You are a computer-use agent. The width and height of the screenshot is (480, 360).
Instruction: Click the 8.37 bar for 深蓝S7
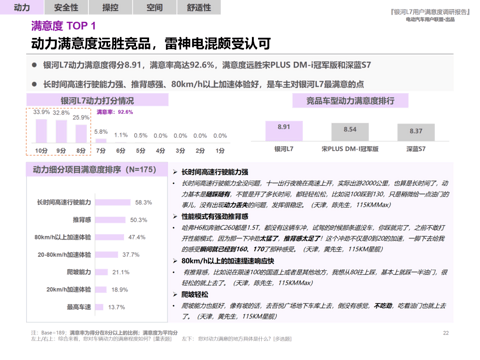pos(416,132)
